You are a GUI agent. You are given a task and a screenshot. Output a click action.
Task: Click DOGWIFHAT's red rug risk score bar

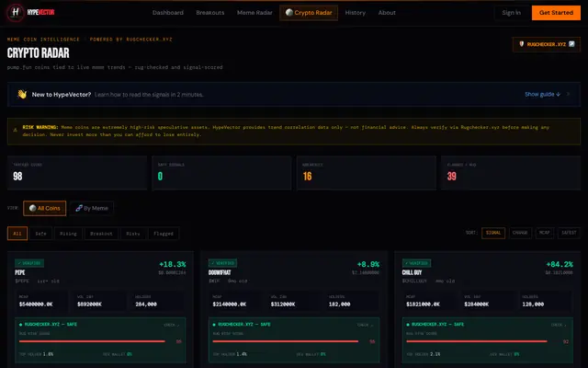tap(286, 341)
